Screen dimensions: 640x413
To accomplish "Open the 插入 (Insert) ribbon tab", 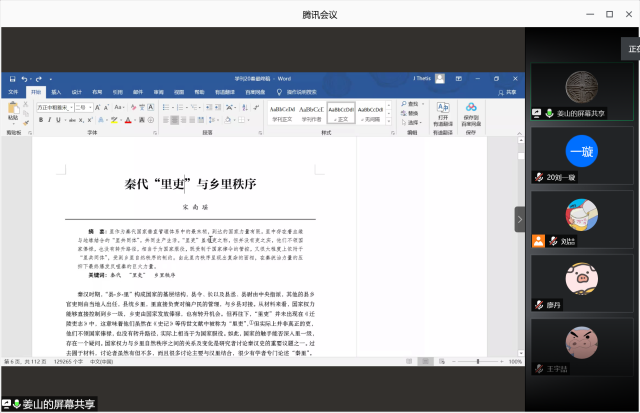I will click(x=55, y=91).
